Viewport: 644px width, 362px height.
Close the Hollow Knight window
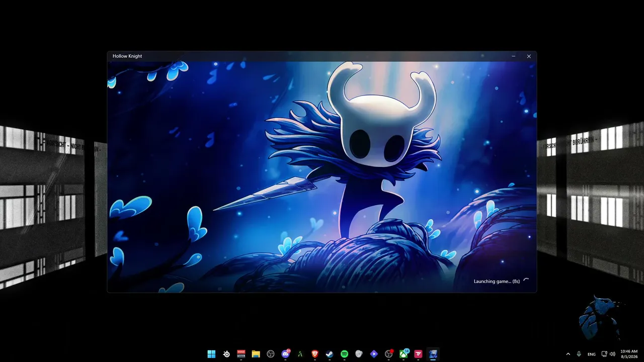tap(529, 56)
